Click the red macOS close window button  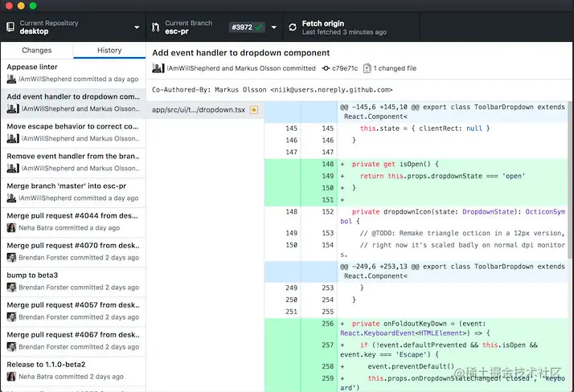tap(9, 5)
